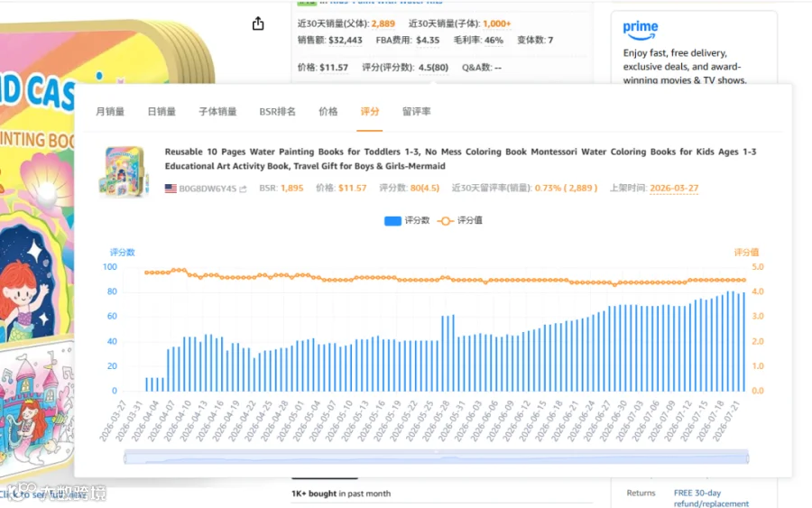Open the FREE 30-day refund/replacement link
The height and width of the screenshot is (508, 812).
[711, 498]
